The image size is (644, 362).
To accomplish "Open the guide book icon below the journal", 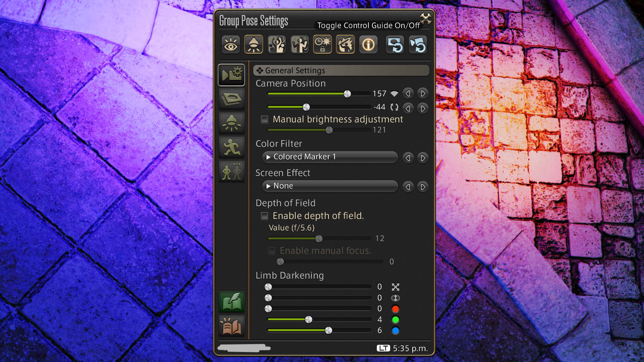I will coord(231,325).
